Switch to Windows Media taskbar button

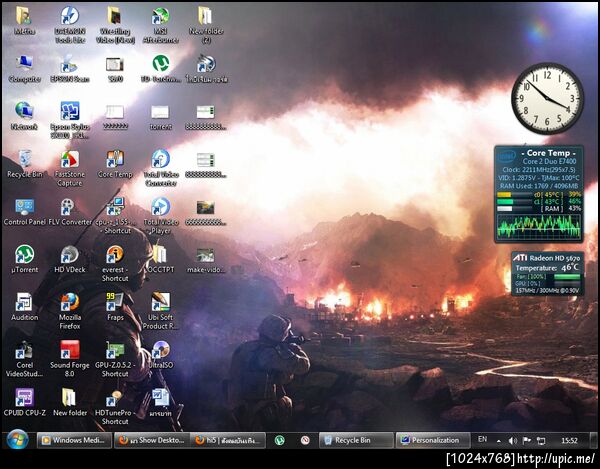[74, 440]
